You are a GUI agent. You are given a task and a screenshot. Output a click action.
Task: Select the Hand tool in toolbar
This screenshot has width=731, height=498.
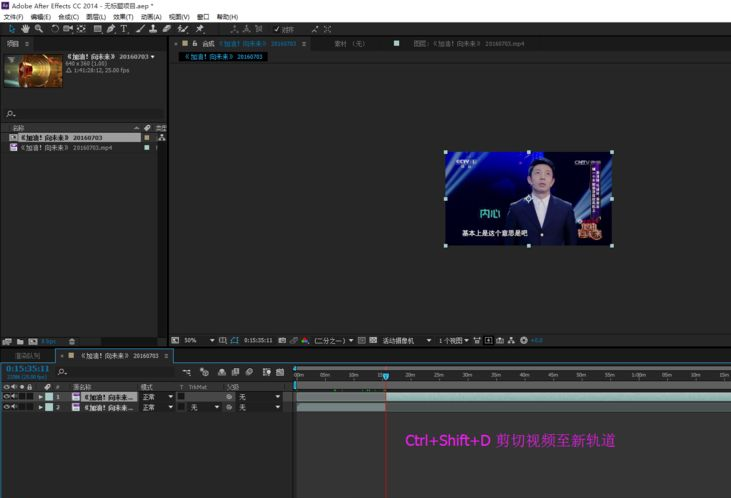25,29
